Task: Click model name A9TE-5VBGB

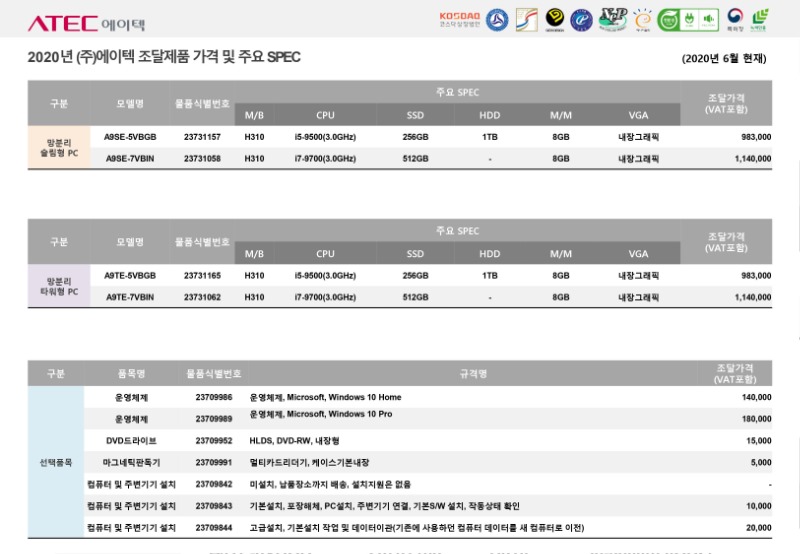Action: click(x=130, y=275)
